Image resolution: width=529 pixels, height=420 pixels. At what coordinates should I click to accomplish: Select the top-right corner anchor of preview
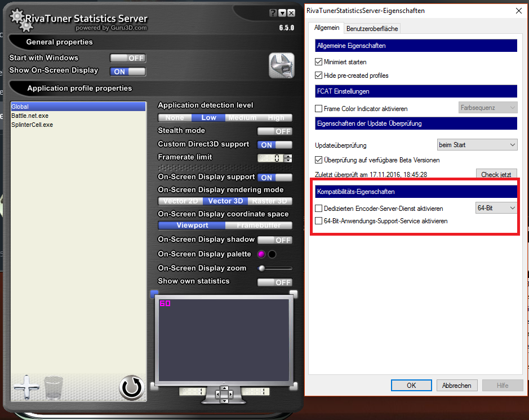coord(294,294)
